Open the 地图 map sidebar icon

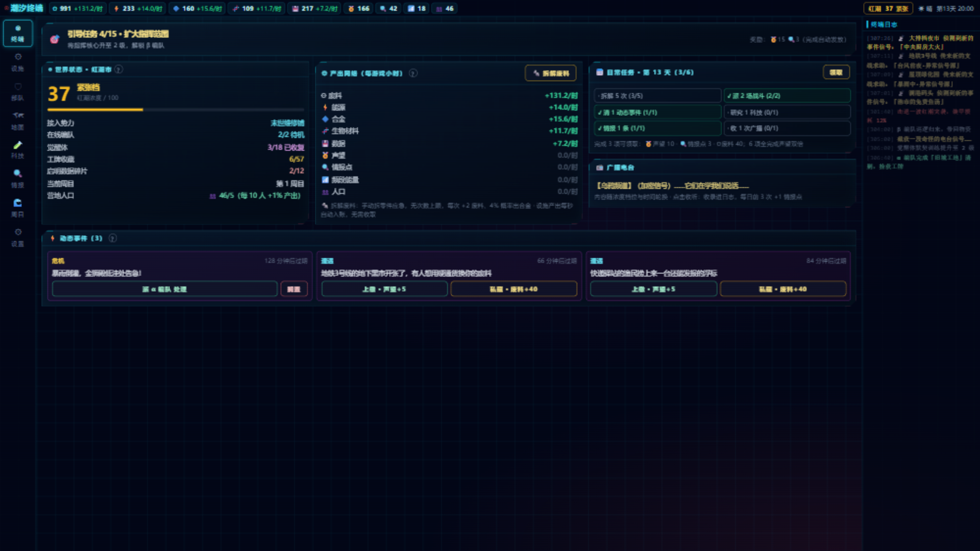18,121
